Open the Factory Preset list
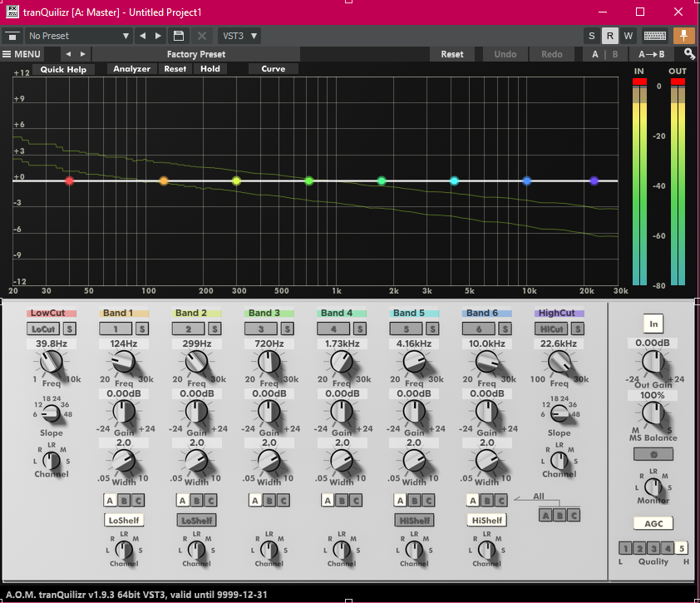Screen dimensions: 700x603 (x=196, y=54)
